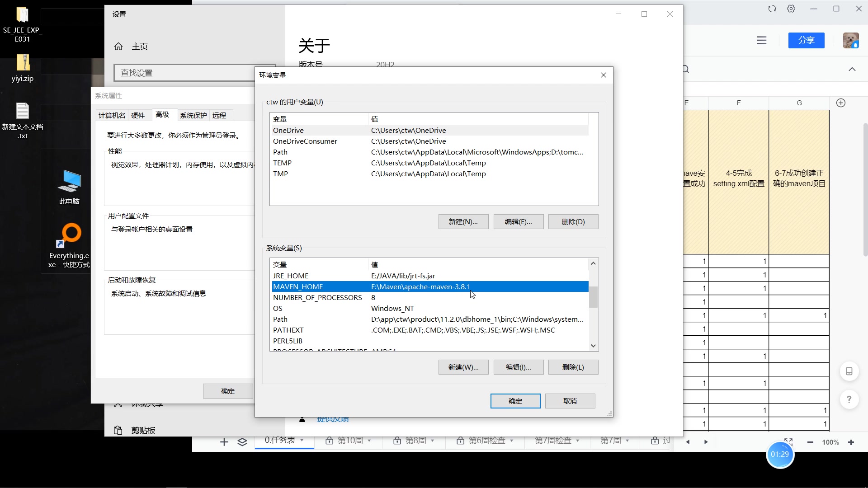Viewport: 868px width, 488px height.
Task: Click the user avatar in spreadsheet app
Action: [851, 40]
